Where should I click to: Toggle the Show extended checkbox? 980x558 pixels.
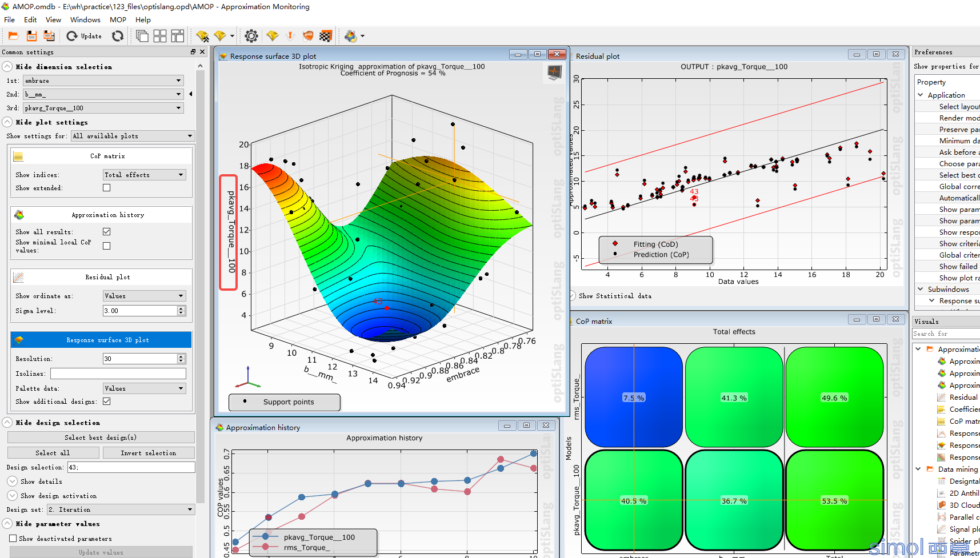click(x=107, y=188)
